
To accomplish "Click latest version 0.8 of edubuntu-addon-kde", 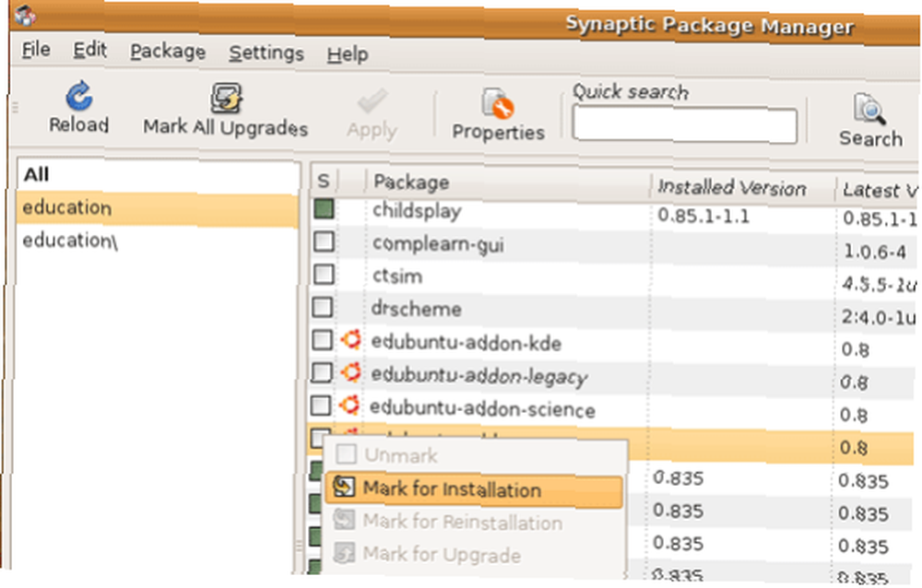I will [855, 350].
